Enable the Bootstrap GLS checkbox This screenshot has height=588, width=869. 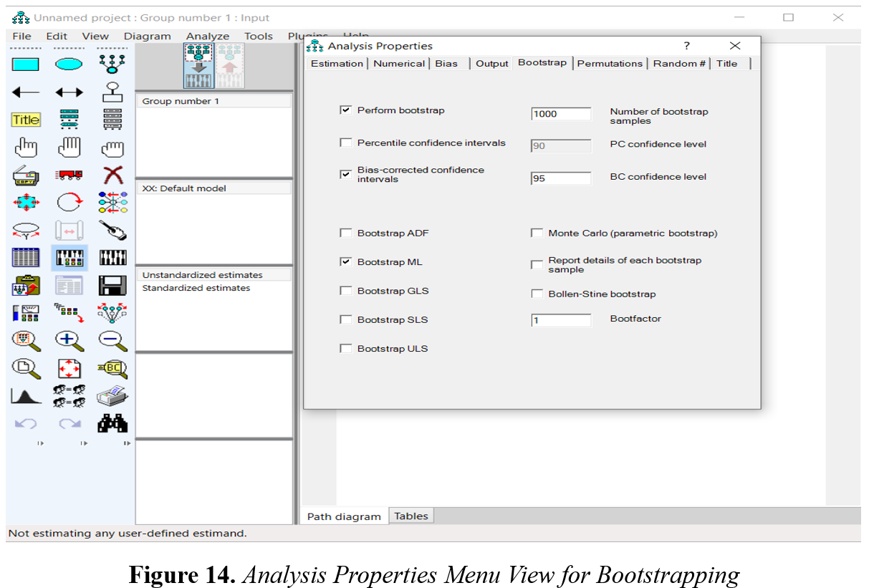(346, 291)
